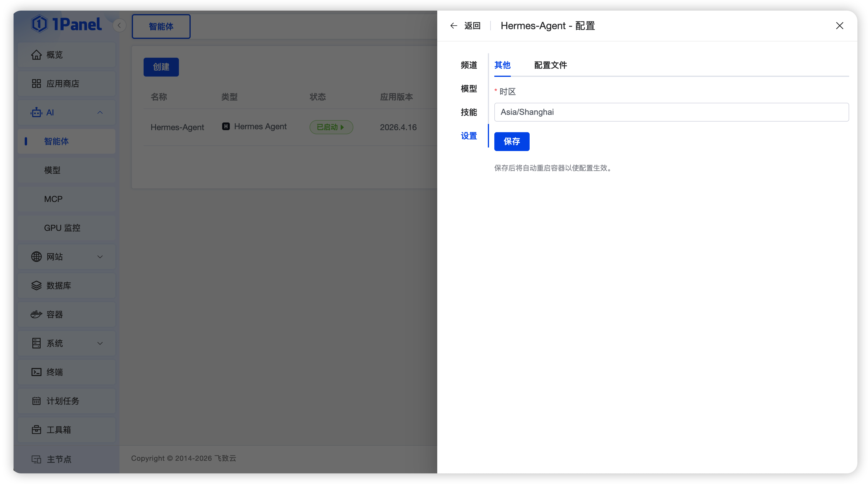The image size is (868, 484).
Task: Click the grid icon for 应用商店
Action: (36, 84)
